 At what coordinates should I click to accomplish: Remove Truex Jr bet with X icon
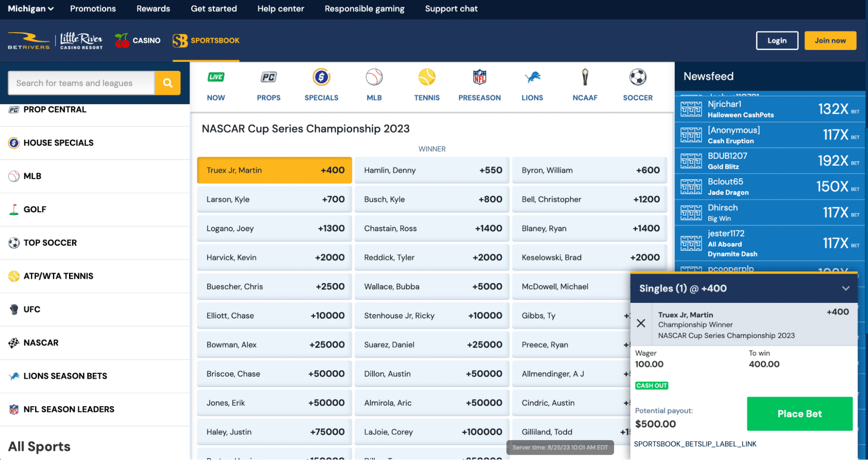coord(641,323)
